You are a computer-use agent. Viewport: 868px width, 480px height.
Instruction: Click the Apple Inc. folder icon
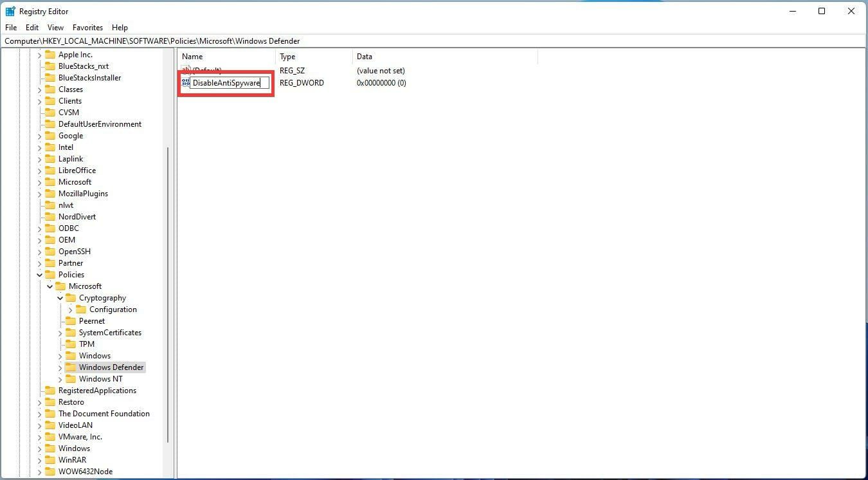click(50, 55)
